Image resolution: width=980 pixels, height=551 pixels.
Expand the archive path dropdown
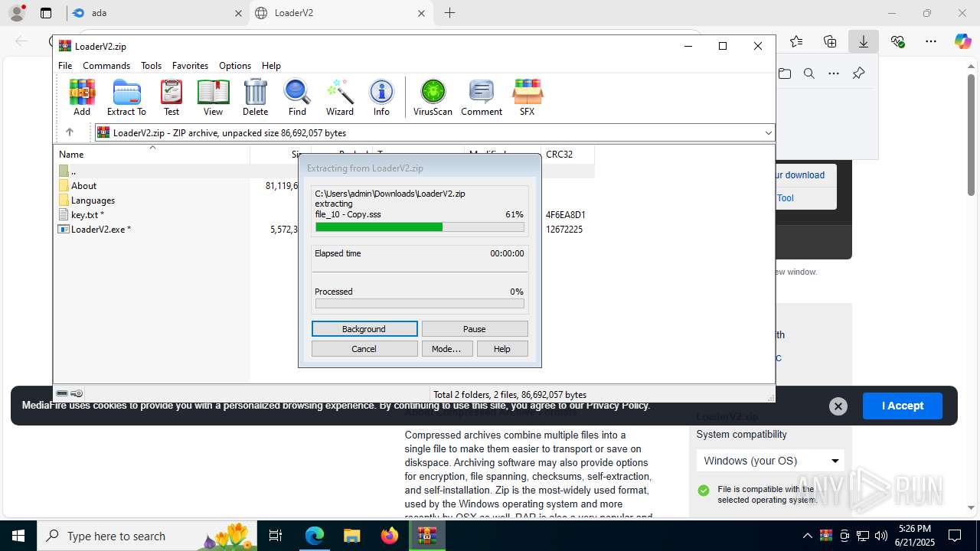768,133
